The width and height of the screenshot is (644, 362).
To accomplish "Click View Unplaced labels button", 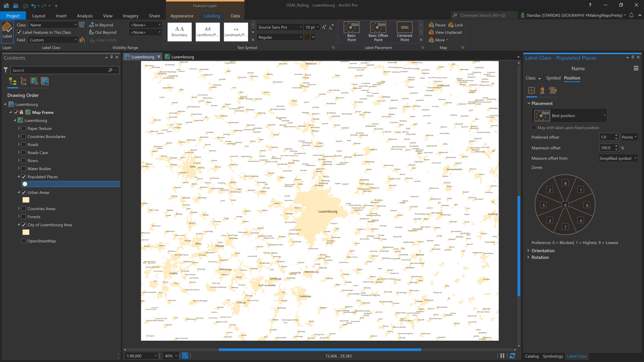I will 445,32.
